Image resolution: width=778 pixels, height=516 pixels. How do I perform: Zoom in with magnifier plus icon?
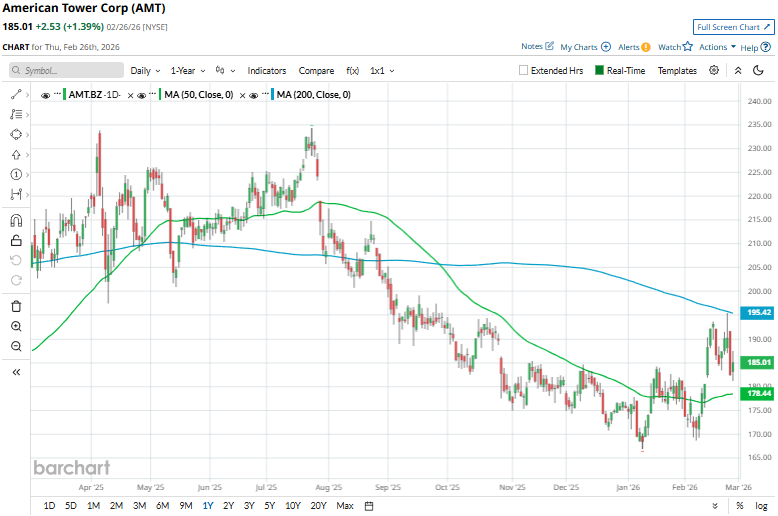click(16, 326)
